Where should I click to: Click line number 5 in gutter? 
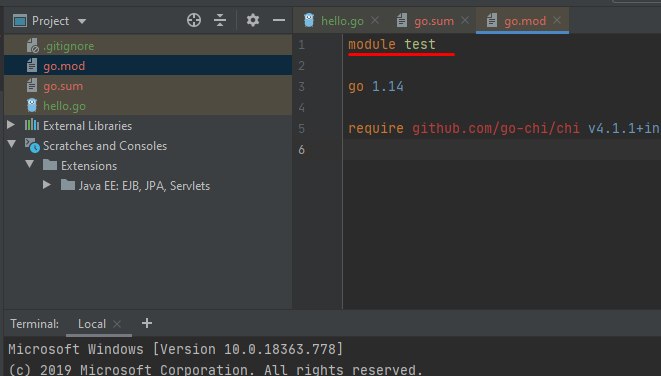point(301,129)
